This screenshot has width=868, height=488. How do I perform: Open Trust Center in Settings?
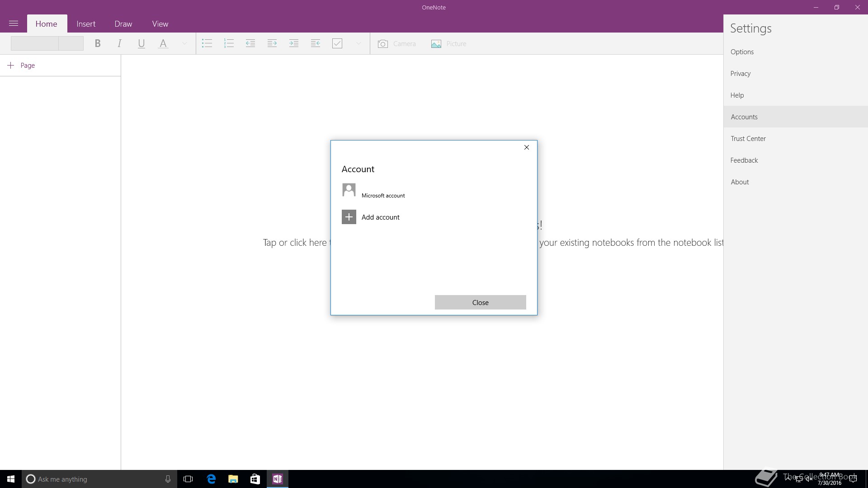click(x=796, y=139)
